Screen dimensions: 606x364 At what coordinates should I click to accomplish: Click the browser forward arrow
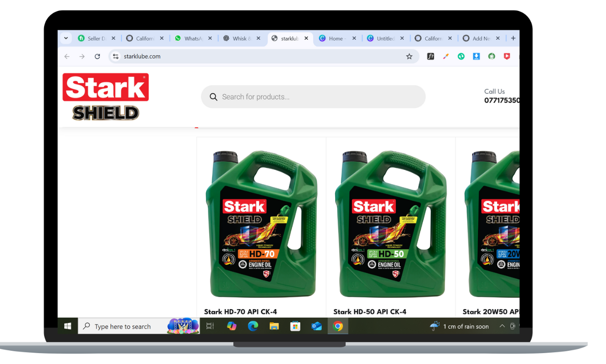click(82, 56)
